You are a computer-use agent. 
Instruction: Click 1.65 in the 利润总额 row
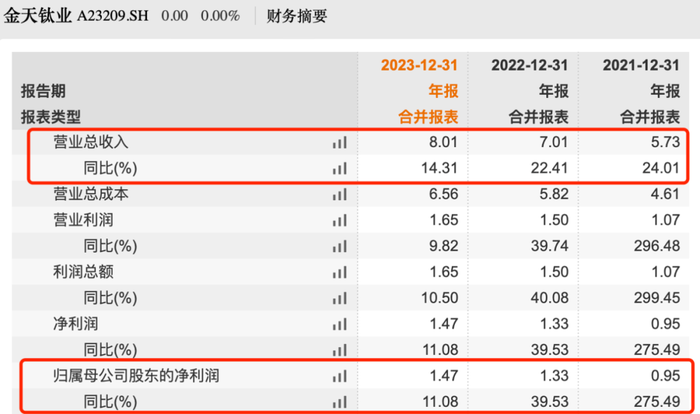pos(444,272)
